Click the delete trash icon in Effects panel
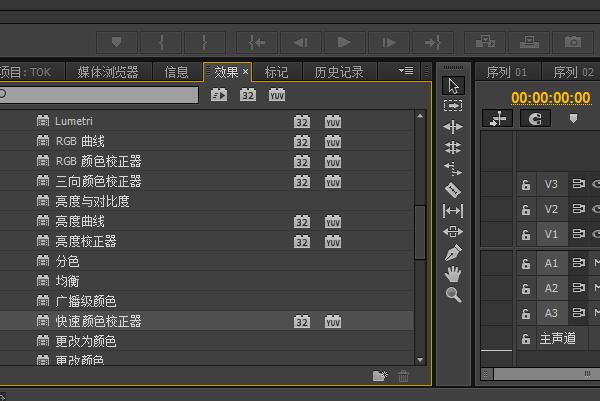600x401 pixels. coord(403,376)
